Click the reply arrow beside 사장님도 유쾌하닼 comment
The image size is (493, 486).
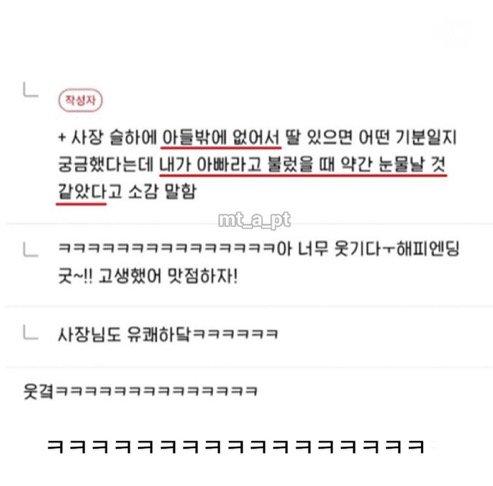[31, 333]
